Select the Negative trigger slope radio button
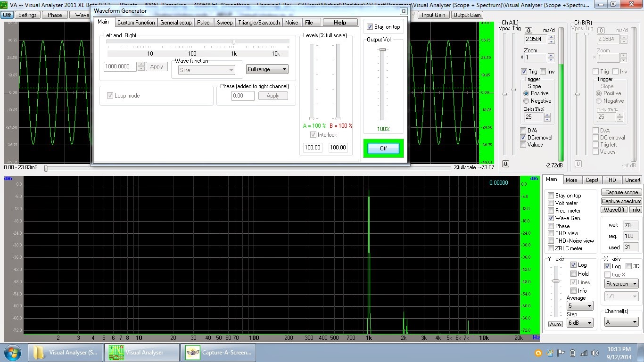Screen dimensions: 644x362 [x=527, y=101]
